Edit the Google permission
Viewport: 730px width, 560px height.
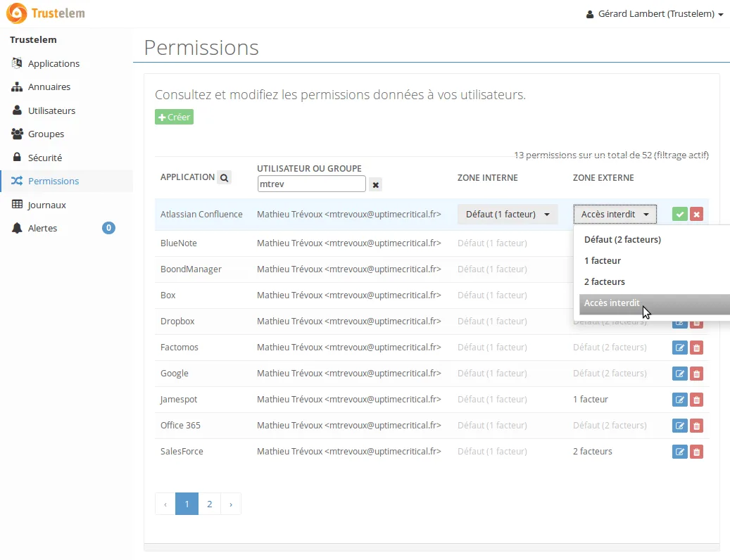680,374
